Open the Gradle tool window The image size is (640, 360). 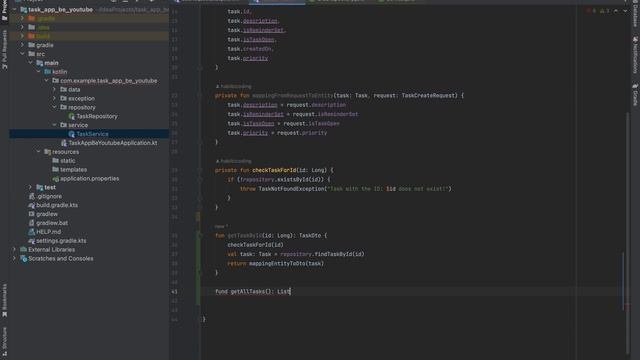635,95
